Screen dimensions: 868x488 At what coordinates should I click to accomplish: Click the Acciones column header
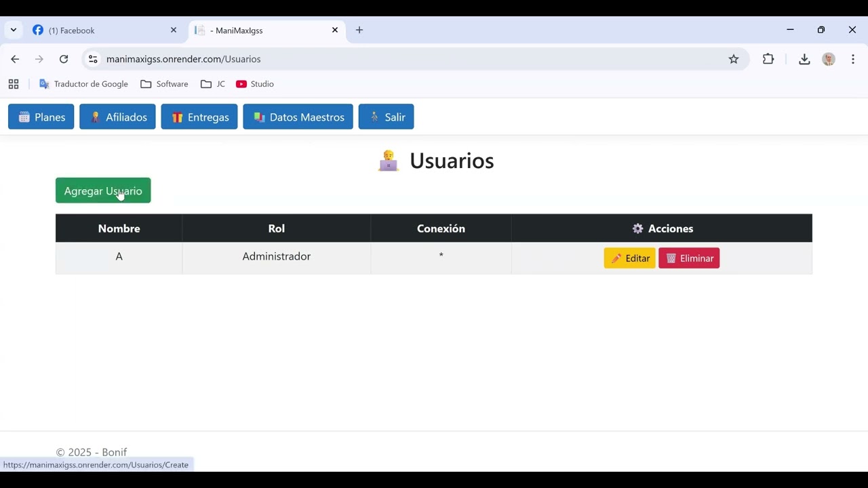coord(662,228)
